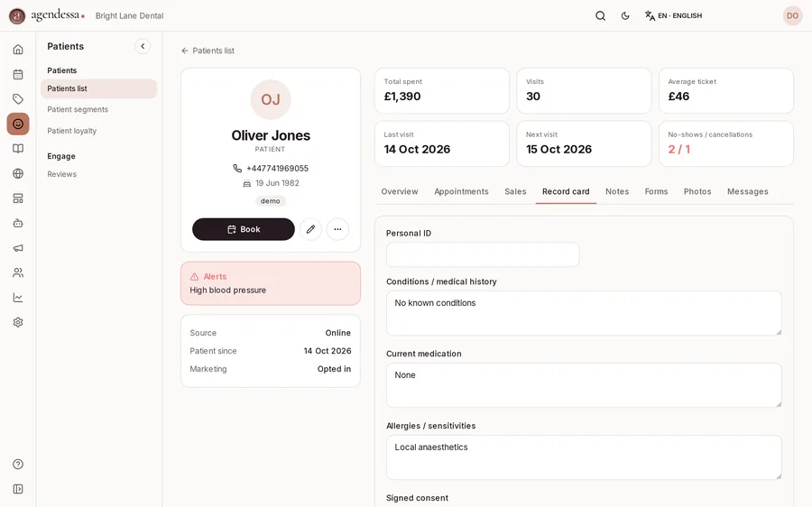The height and width of the screenshot is (507, 812).
Task: Click the No-shows / cancellations 2 / 1 value
Action: (678, 149)
